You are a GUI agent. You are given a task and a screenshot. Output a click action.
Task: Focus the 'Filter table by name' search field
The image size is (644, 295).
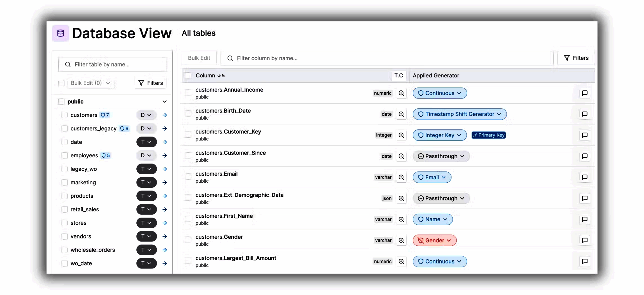113,64
